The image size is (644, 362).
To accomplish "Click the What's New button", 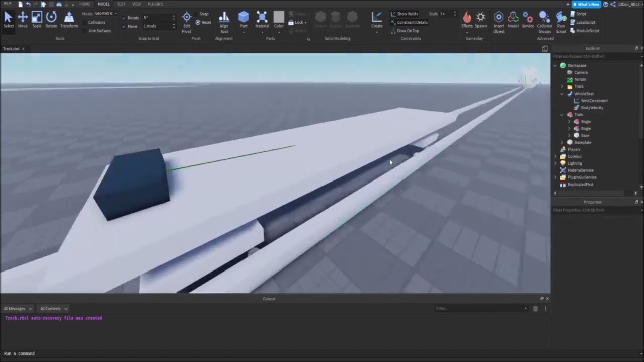I will click(586, 4).
